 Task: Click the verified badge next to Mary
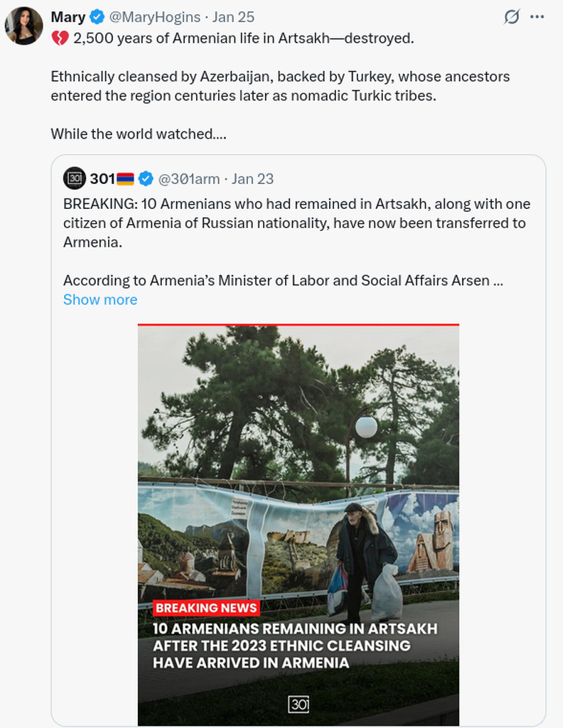pyautogui.click(x=97, y=17)
